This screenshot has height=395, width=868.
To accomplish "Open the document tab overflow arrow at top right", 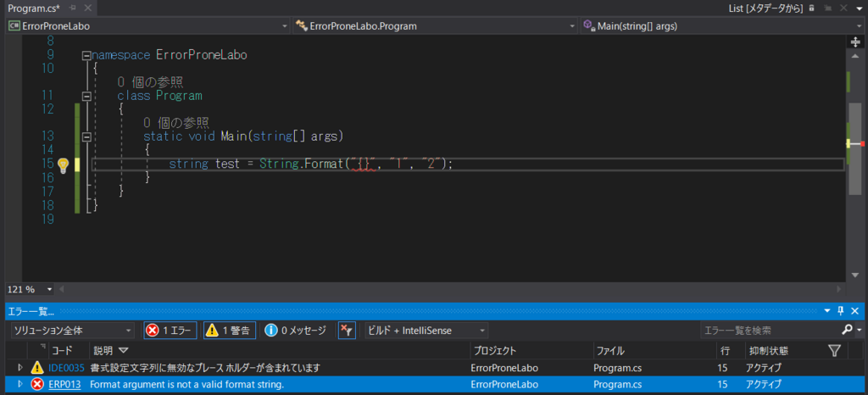I will 859,8.
